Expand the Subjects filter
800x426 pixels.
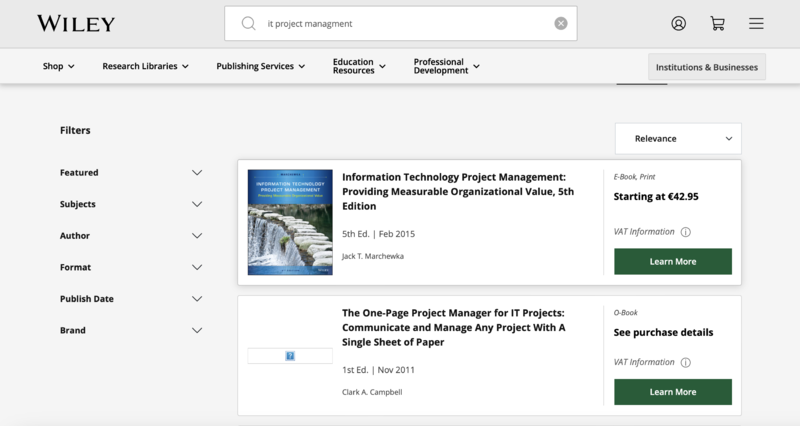[197, 204]
